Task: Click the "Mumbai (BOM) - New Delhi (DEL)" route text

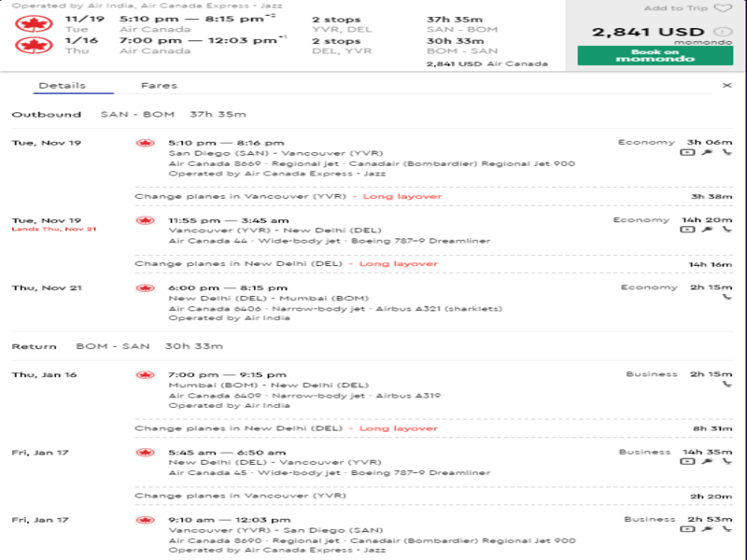Action: click(269, 385)
